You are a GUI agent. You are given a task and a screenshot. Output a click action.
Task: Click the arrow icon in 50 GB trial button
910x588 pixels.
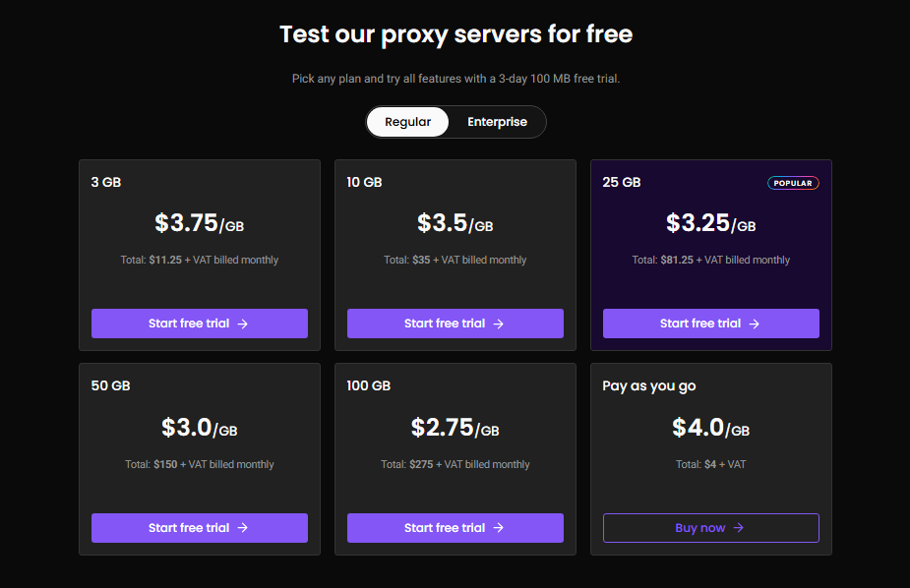click(x=243, y=528)
